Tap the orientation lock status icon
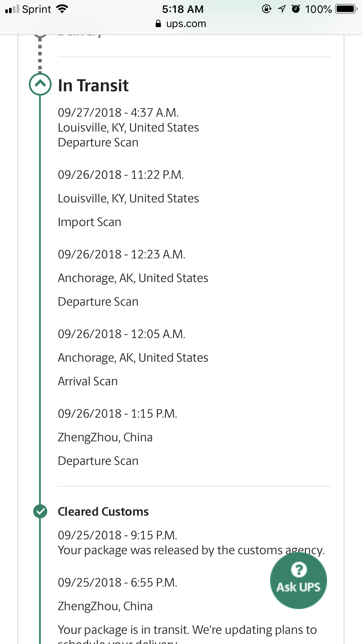 click(x=266, y=9)
